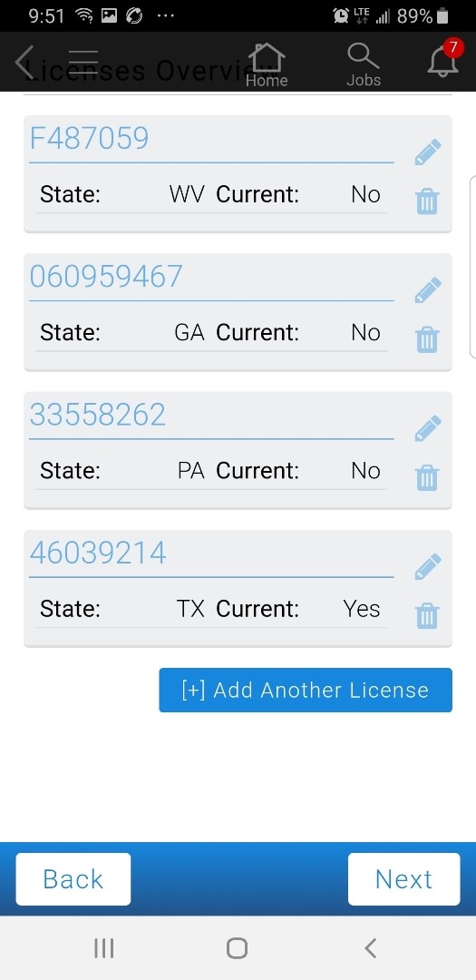Open notifications bell with 7 badge
476x980 pixels.
[444, 61]
